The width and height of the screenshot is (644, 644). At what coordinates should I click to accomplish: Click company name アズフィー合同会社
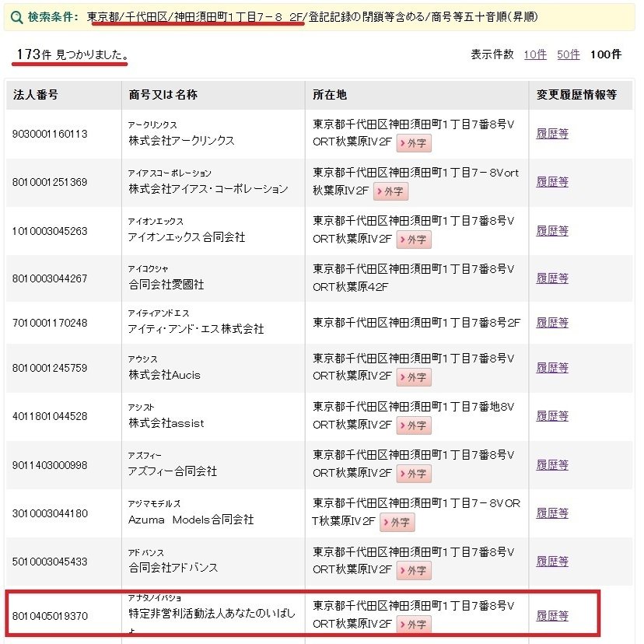point(173,471)
